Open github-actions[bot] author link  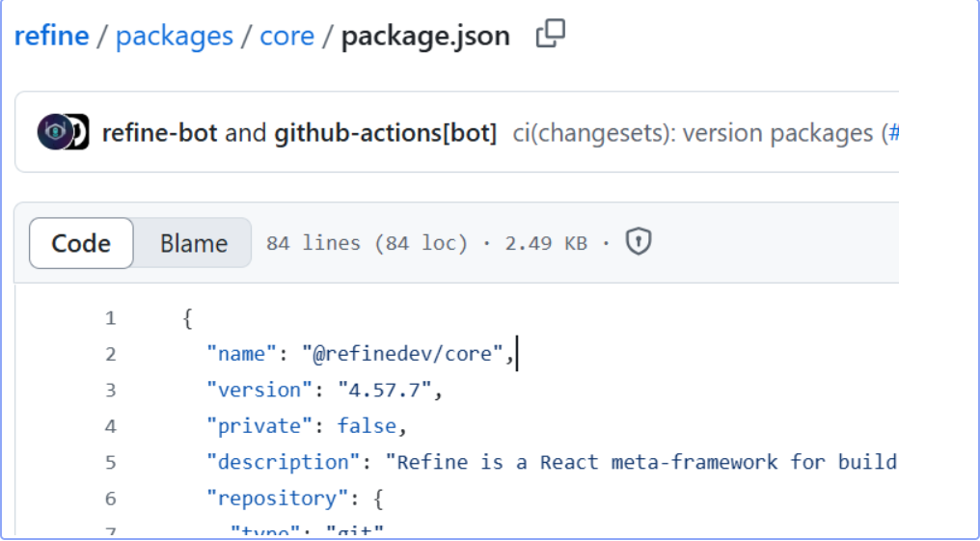pyautogui.click(x=386, y=132)
